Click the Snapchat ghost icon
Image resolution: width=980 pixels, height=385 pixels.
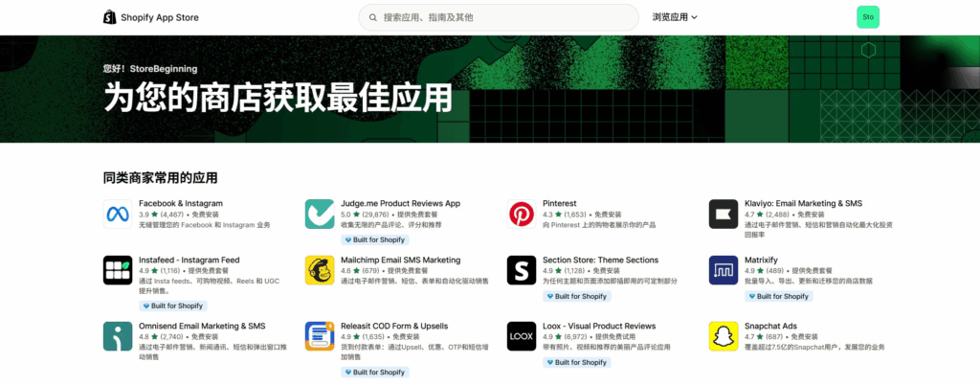point(724,335)
